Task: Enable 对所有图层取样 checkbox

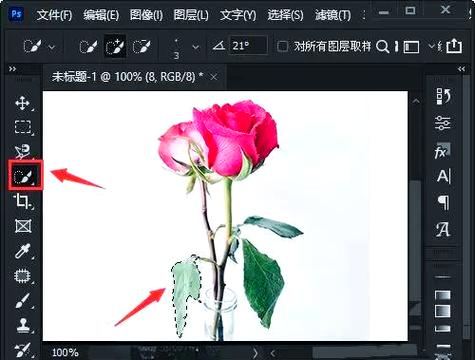Action: click(x=282, y=46)
